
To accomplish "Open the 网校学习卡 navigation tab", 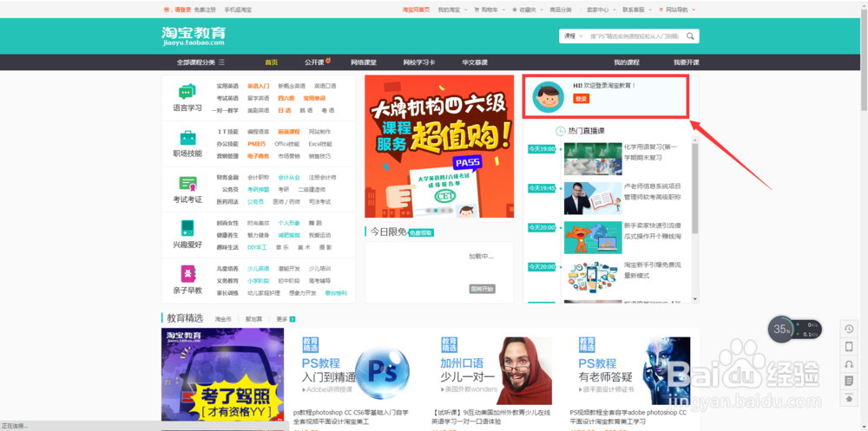I will 419,62.
